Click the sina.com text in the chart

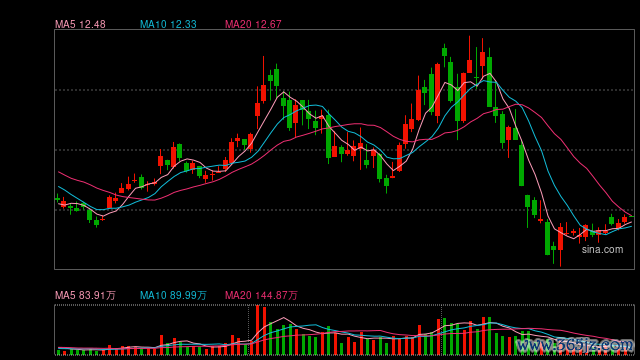coord(602,249)
